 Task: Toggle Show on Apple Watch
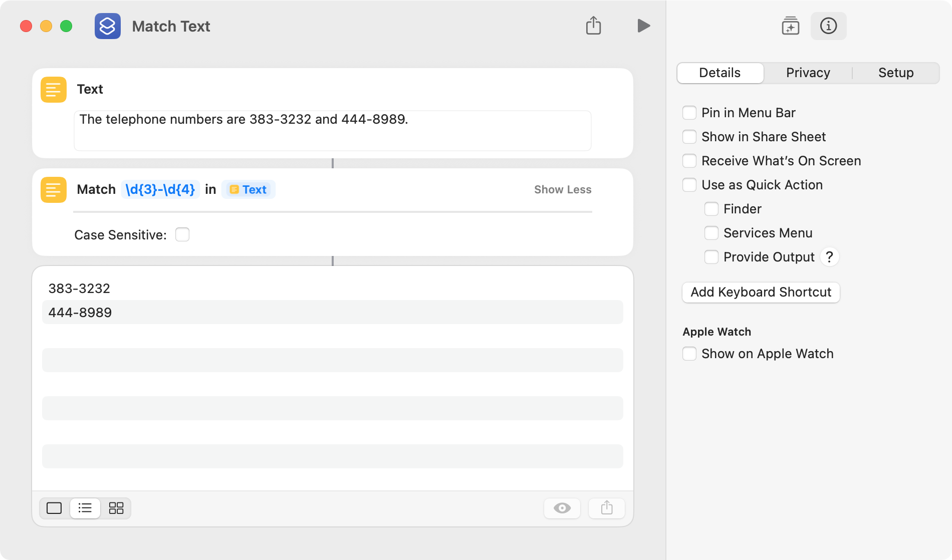[689, 354]
